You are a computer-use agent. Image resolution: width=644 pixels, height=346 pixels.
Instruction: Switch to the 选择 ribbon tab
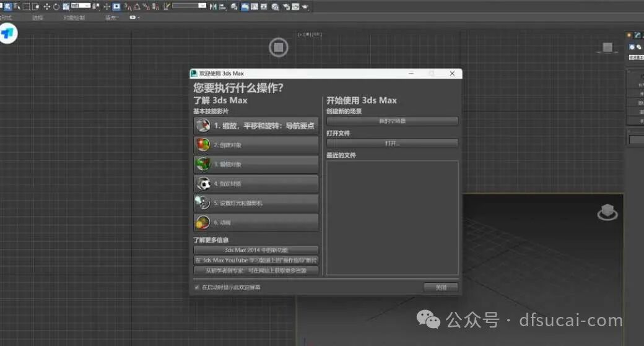pos(38,18)
